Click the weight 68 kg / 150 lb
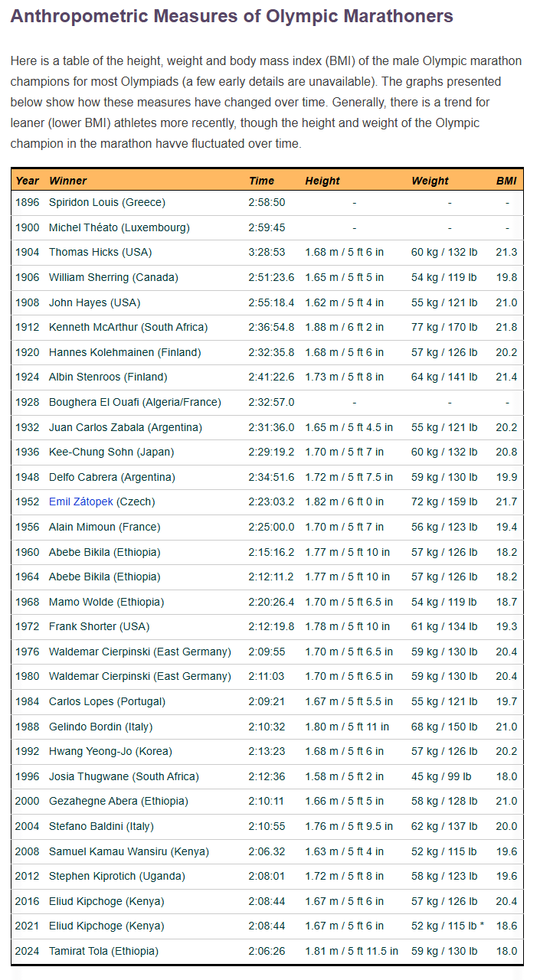Viewport: 540px width, 980px height. (x=444, y=727)
